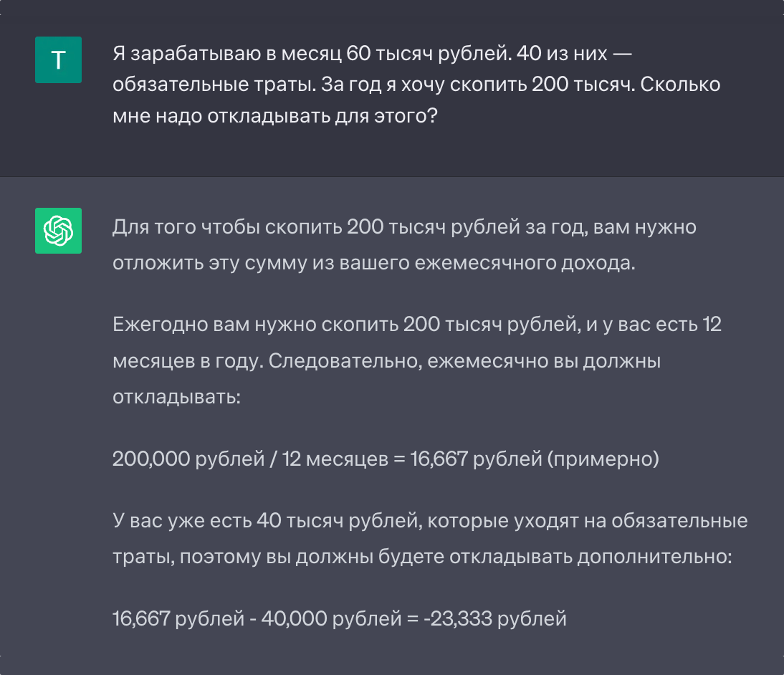Click the text 'Сколько' ending the question's second line
The width and height of the screenshot is (784, 675).
(680, 85)
